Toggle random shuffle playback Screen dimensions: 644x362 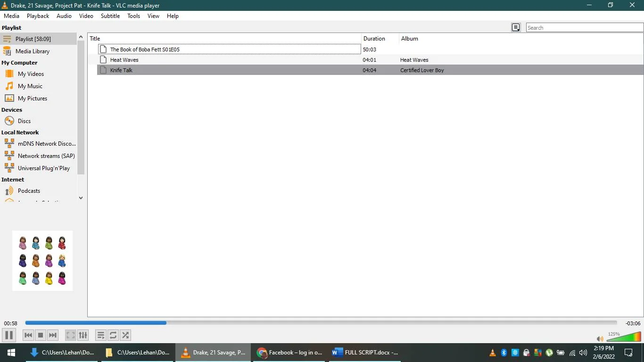pyautogui.click(x=125, y=335)
